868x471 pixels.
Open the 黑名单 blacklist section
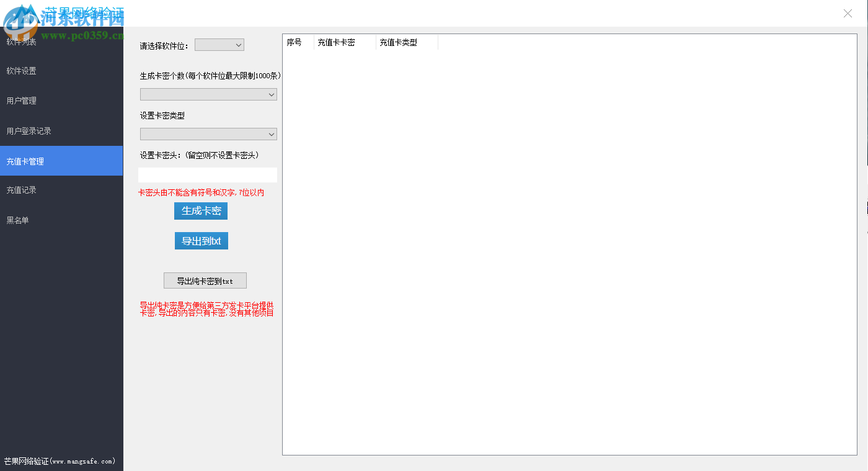click(x=17, y=220)
